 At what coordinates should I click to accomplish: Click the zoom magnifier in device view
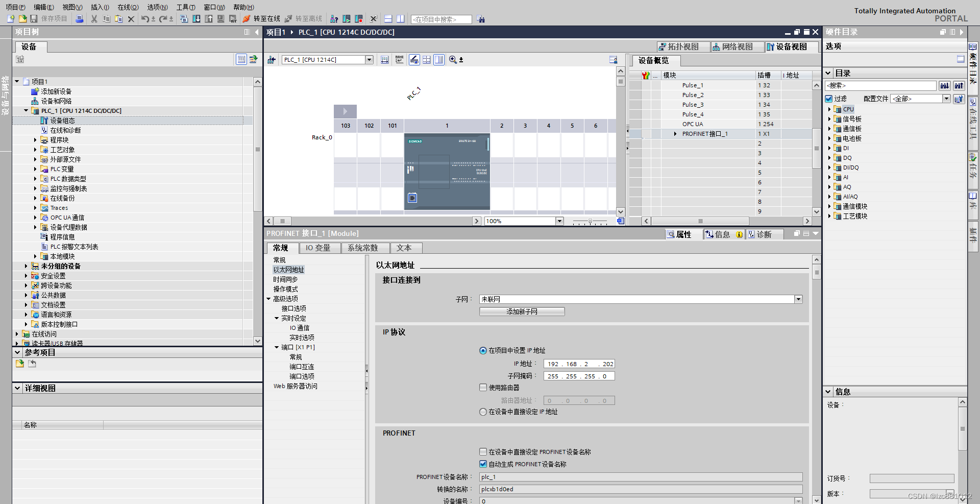pyautogui.click(x=453, y=60)
